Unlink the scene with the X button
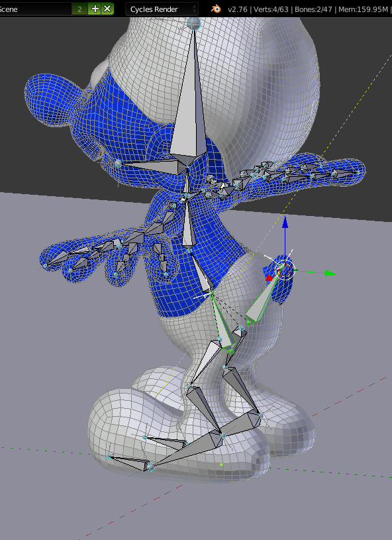This screenshot has width=392, height=540. [x=107, y=9]
